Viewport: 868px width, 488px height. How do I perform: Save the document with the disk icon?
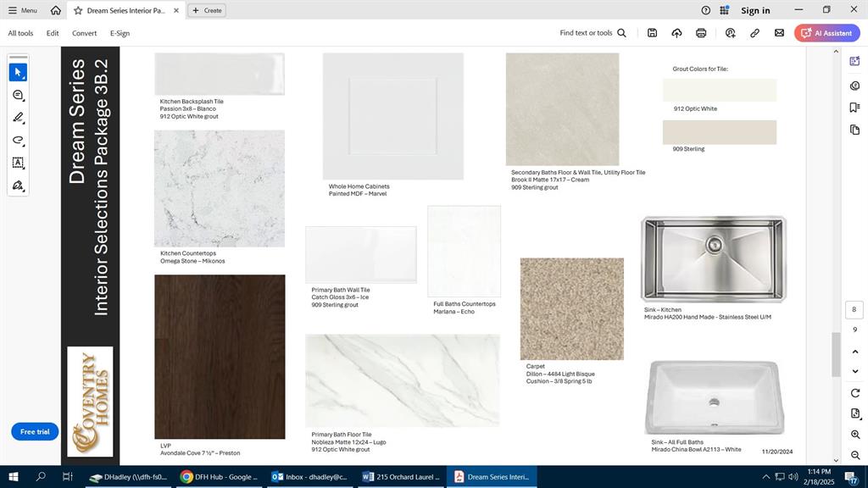(652, 33)
